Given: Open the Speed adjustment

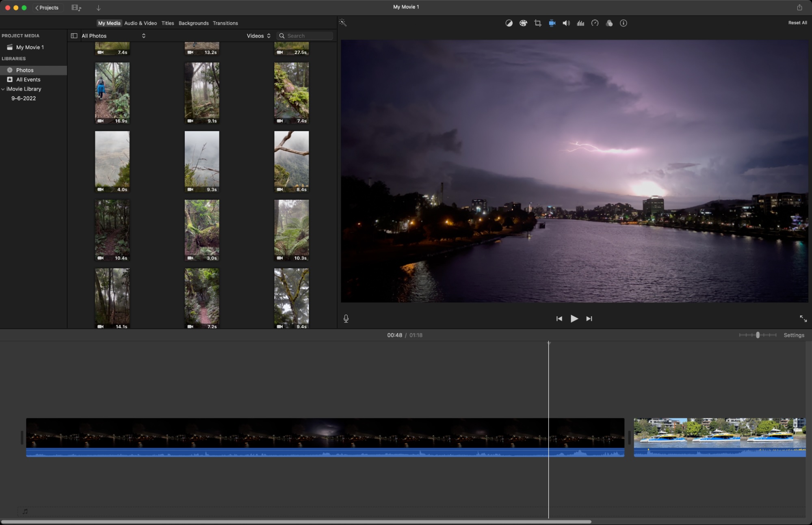Looking at the screenshot, I should click(x=595, y=23).
